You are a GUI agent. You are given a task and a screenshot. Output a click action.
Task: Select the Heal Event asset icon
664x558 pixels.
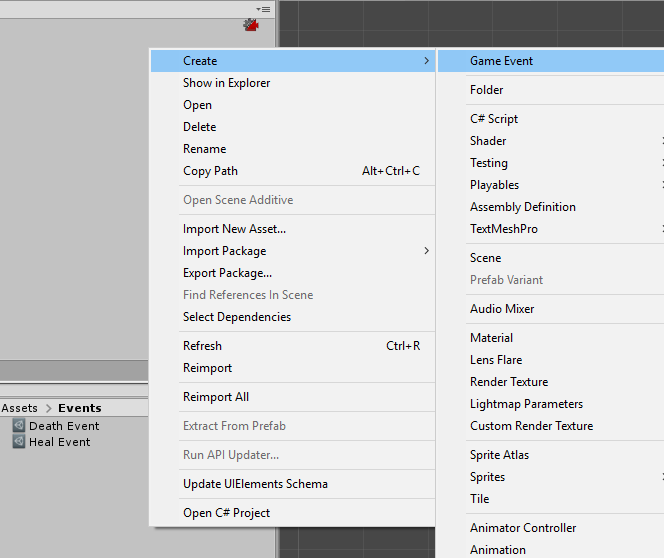pos(19,442)
